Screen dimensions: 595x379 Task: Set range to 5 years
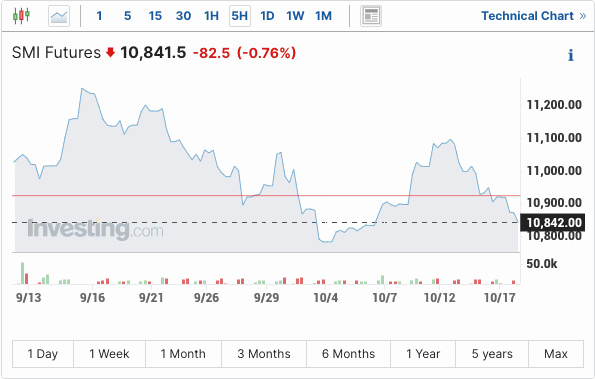[x=492, y=354]
